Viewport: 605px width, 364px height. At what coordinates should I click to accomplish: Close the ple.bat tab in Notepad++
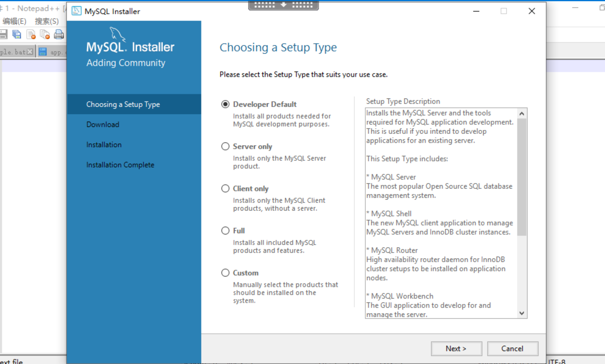(30, 52)
